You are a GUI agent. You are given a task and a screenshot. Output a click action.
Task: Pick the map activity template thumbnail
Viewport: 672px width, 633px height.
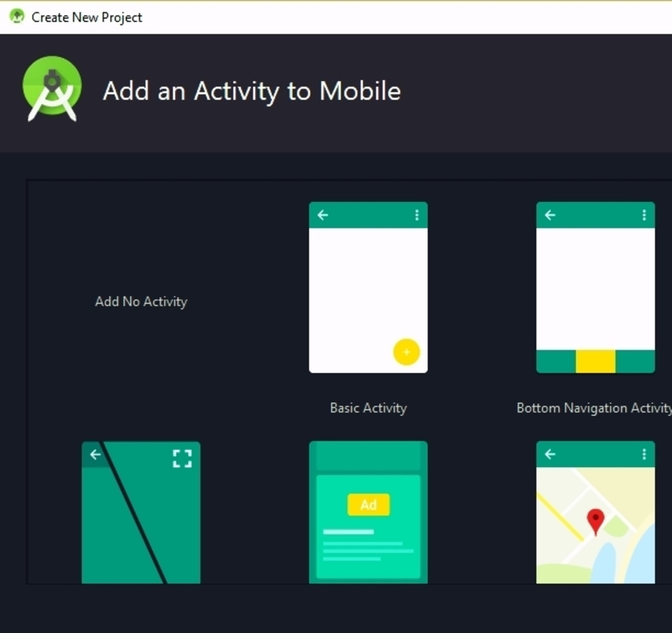coord(595,512)
